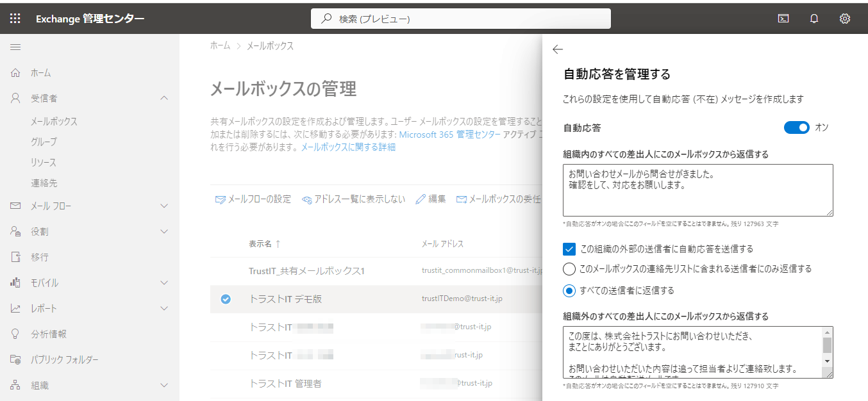Click the メールフローの設定 toolbar icon
The image size is (868, 401).
pos(221,199)
